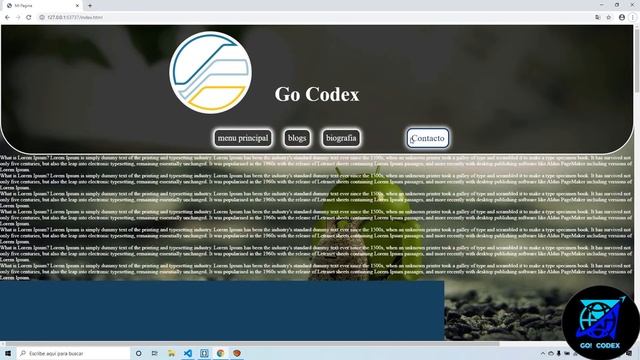Image resolution: width=640 pixels, height=360 pixels.
Task: Click the circular Go Codex logo image
Action: click(210, 73)
